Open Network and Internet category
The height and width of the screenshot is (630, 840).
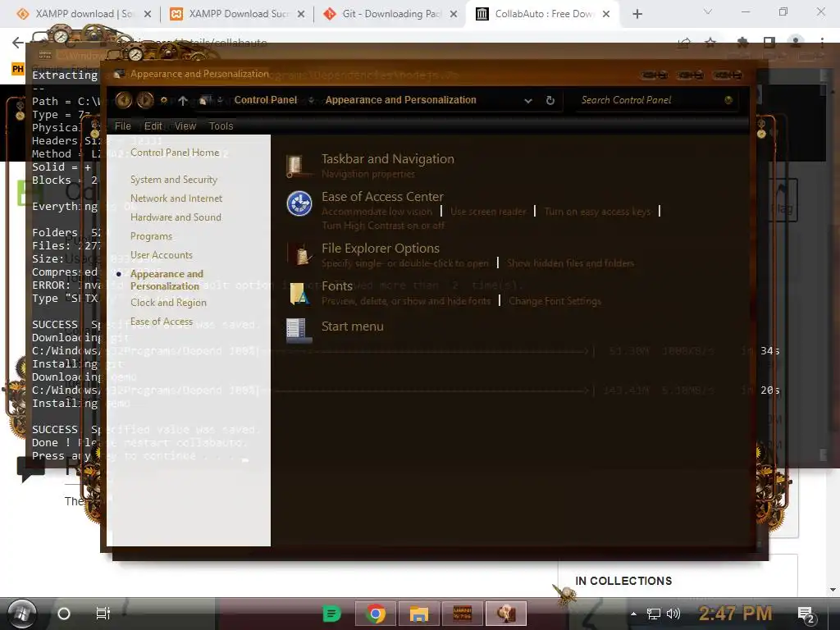click(176, 199)
